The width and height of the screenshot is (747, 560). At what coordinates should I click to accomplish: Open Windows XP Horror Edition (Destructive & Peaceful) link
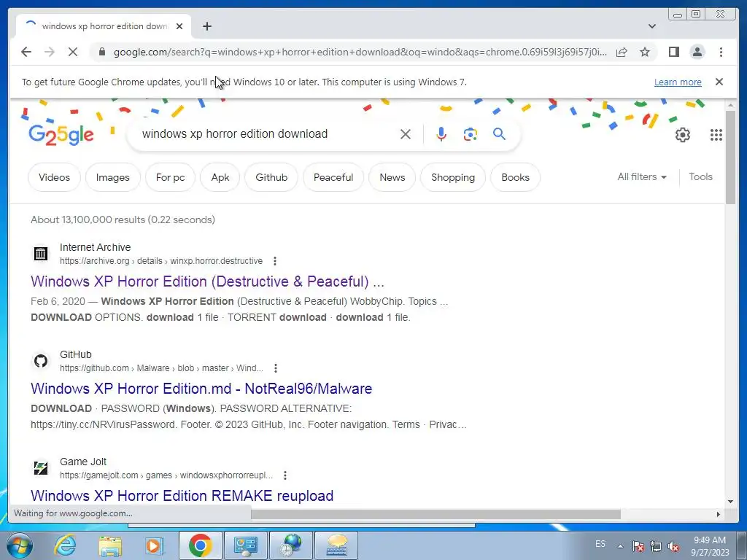point(207,281)
